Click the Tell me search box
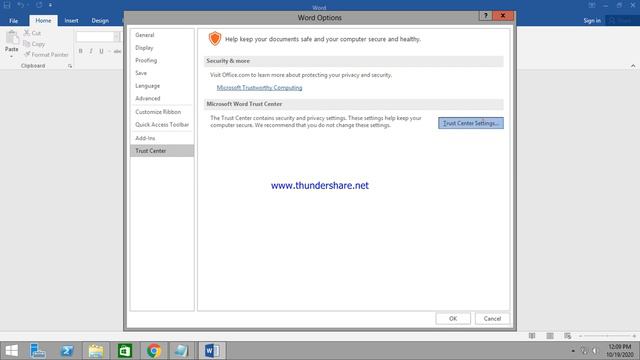The height and width of the screenshot is (360, 640). [x=622, y=20]
